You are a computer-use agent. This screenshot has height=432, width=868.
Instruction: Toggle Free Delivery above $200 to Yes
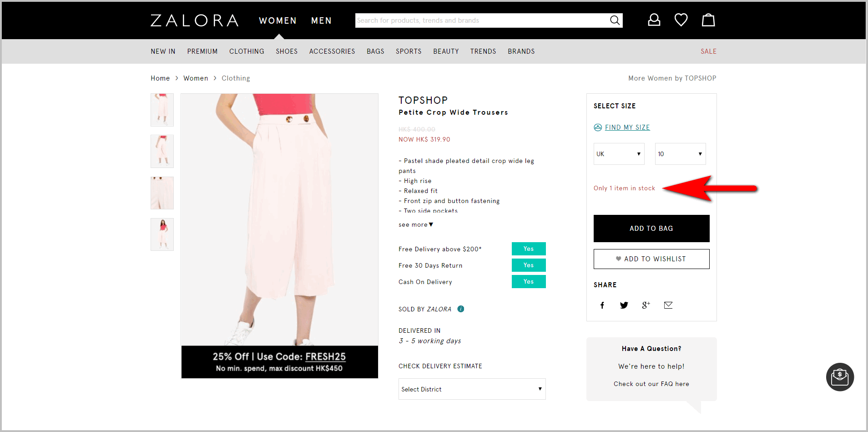(528, 249)
